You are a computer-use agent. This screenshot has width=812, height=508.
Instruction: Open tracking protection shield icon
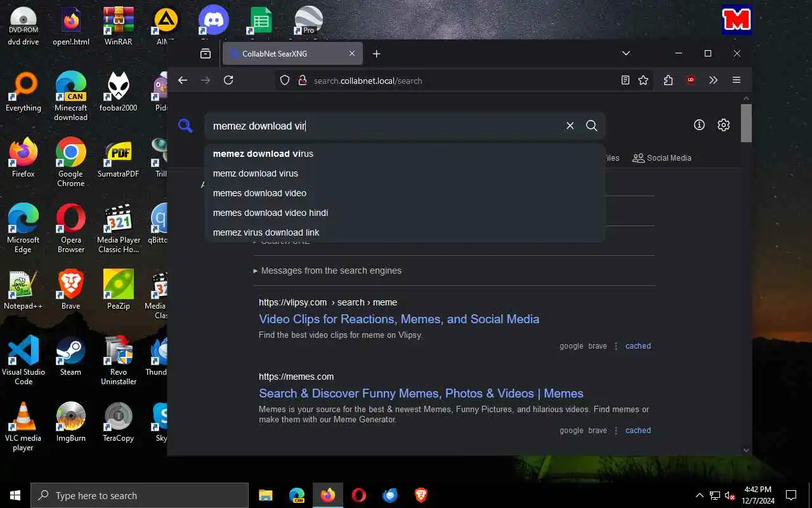click(x=285, y=81)
